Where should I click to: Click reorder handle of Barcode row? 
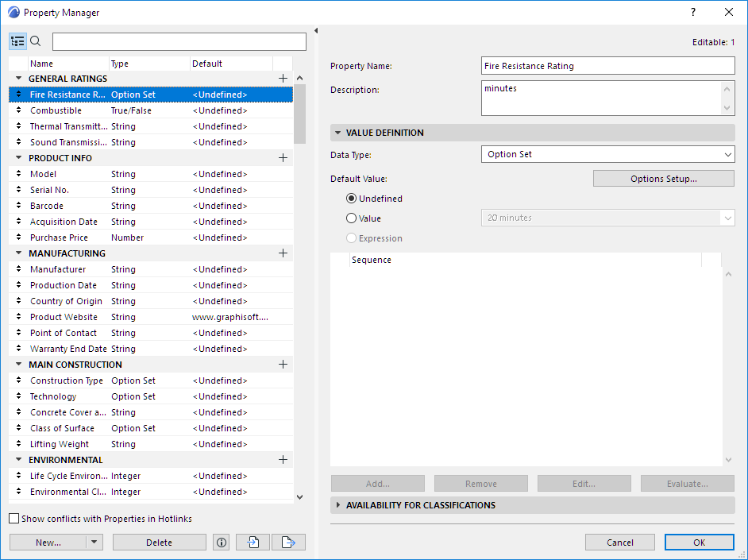pos(18,206)
